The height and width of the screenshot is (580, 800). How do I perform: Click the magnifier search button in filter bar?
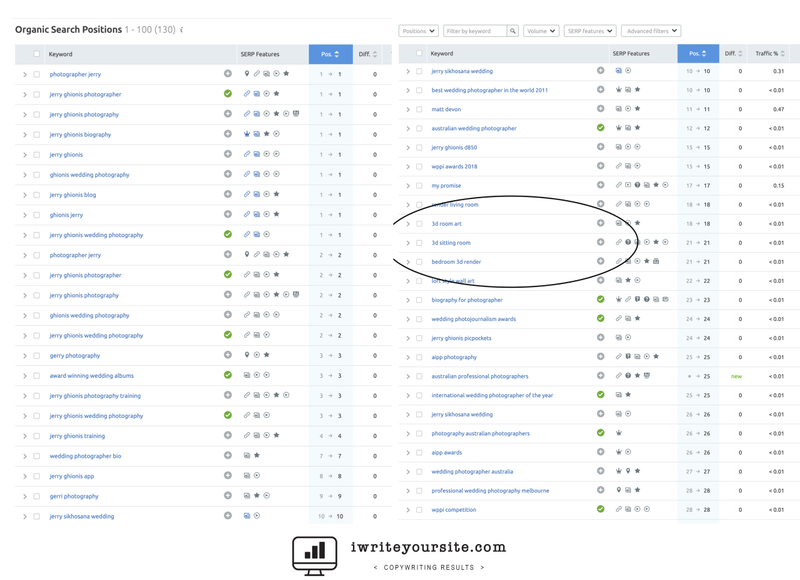(513, 31)
